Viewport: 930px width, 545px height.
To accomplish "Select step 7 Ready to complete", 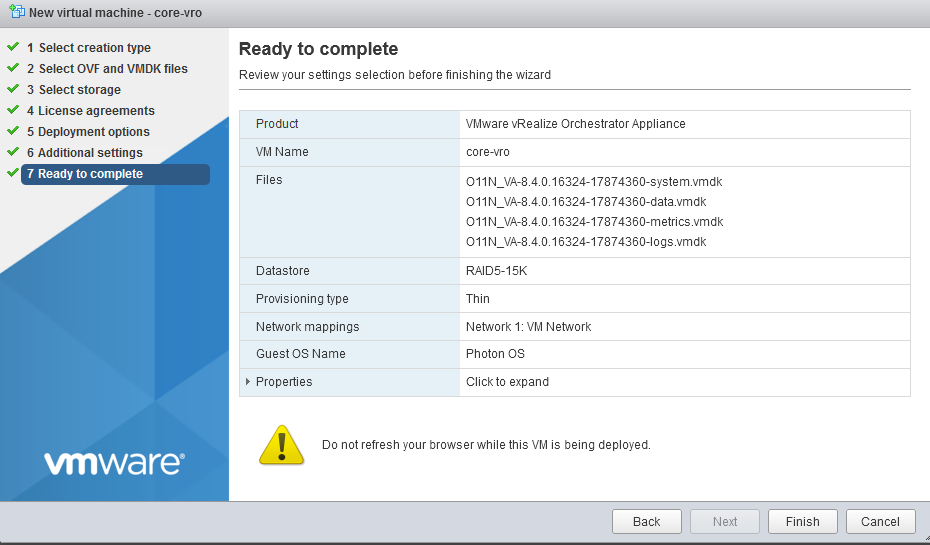I will tap(116, 174).
